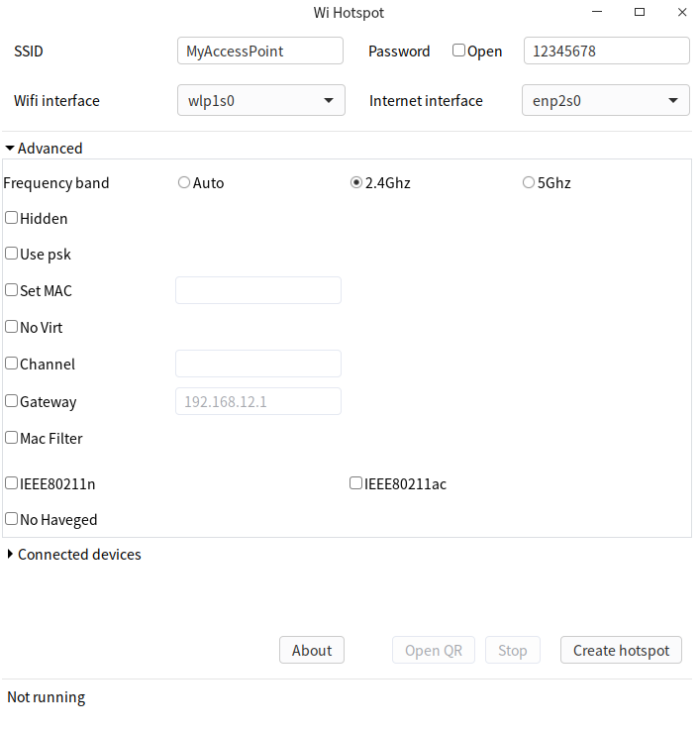Image resolution: width=700 pixels, height=732 pixels.
Task: Open the Wifi interface dropdown
Action: pos(261,100)
